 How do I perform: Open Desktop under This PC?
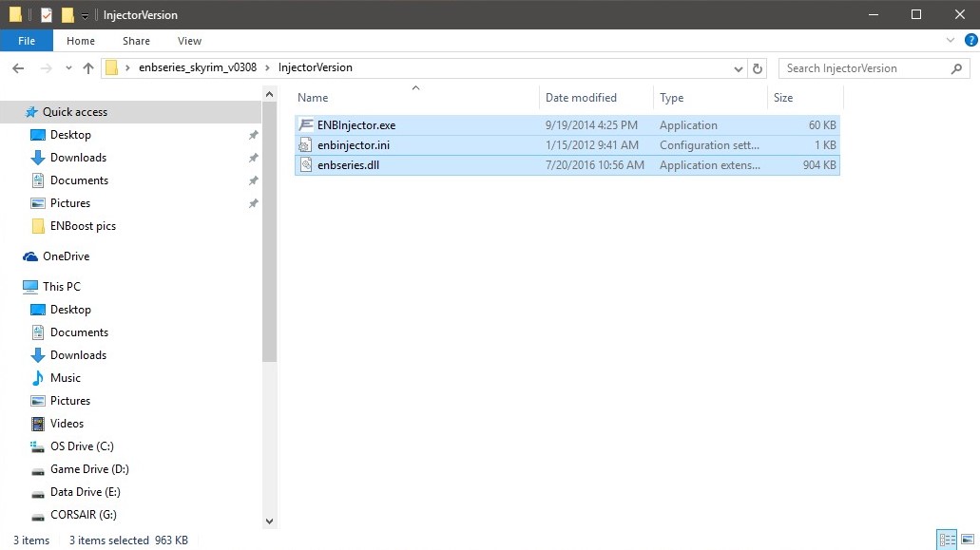(x=70, y=310)
